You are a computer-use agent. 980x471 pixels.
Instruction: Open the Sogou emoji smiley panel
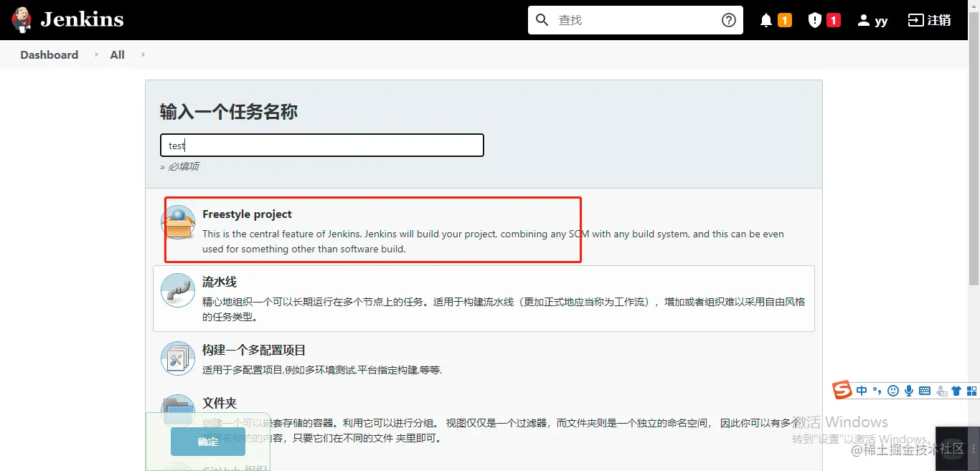[893, 391]
